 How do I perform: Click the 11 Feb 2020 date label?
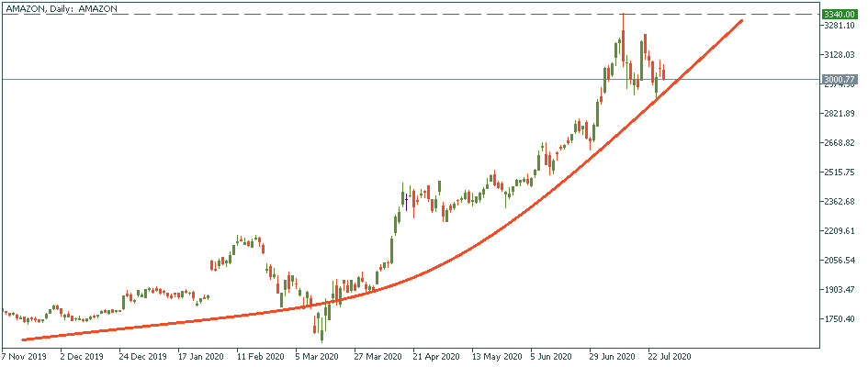point(260,356)
